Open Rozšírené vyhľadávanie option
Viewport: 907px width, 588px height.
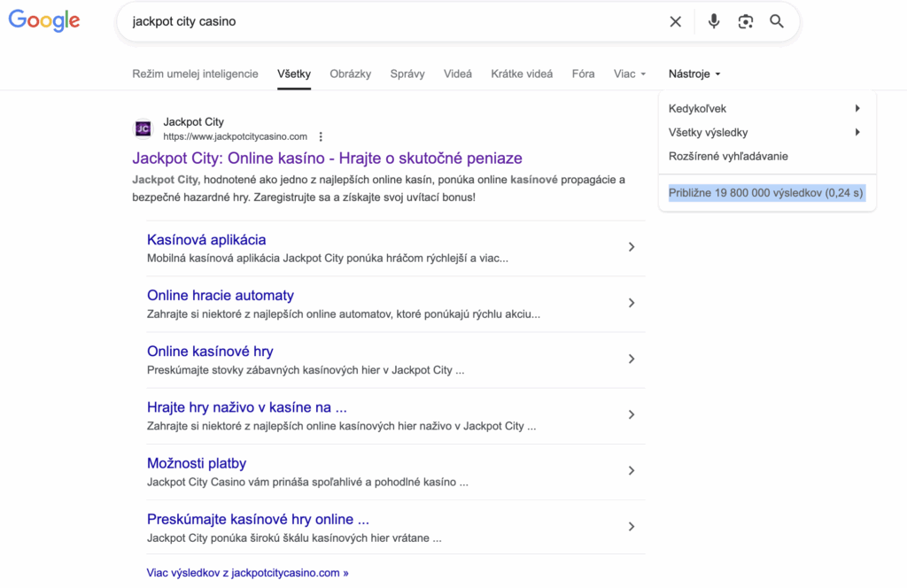click(x=728, y=156)
